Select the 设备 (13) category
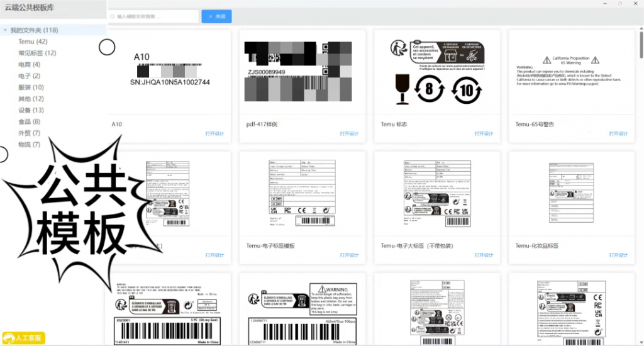 31,110
